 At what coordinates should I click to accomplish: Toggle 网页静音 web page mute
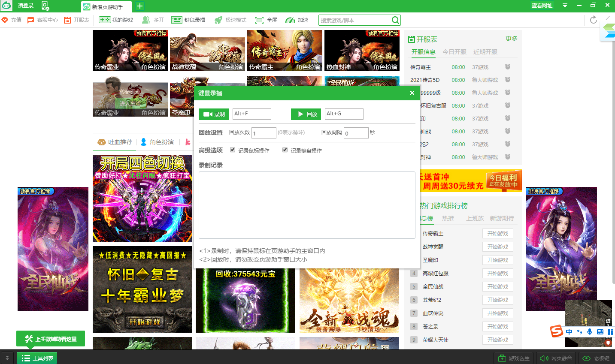pos(556,358)
